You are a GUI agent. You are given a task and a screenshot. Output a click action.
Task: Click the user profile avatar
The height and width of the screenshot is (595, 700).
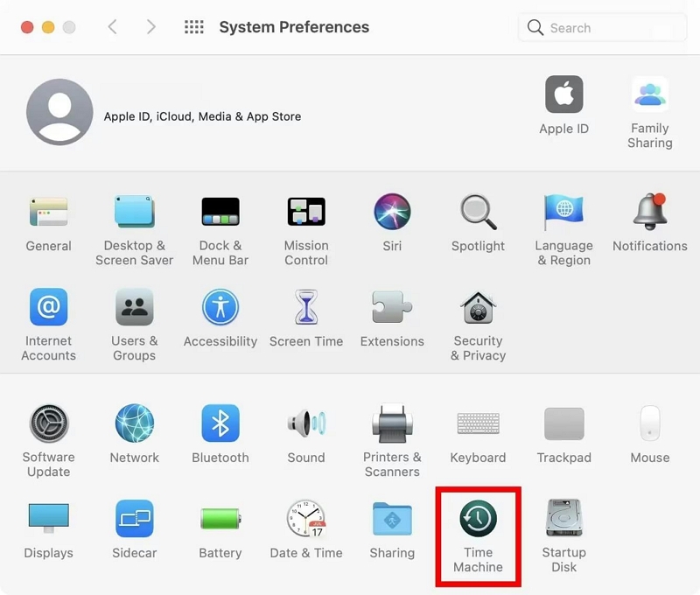pos(59,112)
